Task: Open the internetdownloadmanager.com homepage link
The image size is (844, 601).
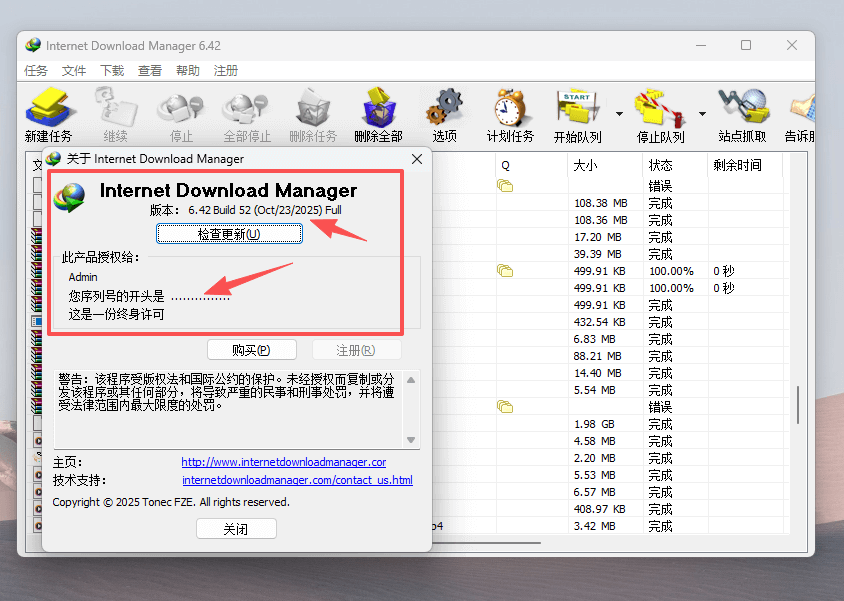Action: pos(283,462)
